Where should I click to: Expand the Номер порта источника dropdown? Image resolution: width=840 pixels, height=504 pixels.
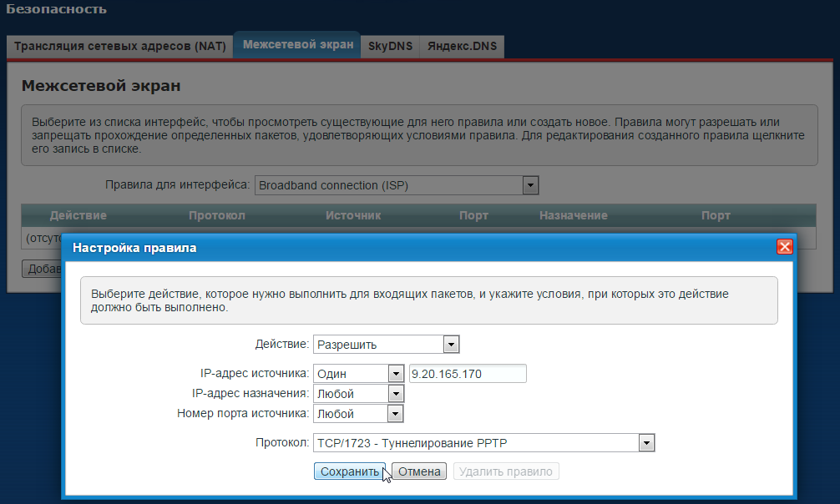[x=359, y=414]
